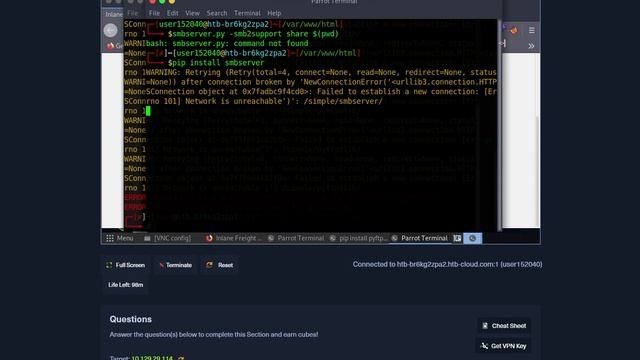Open the Menu launcher in the taskbar
This screenshot has width=640, height=360.
(120, 238)
